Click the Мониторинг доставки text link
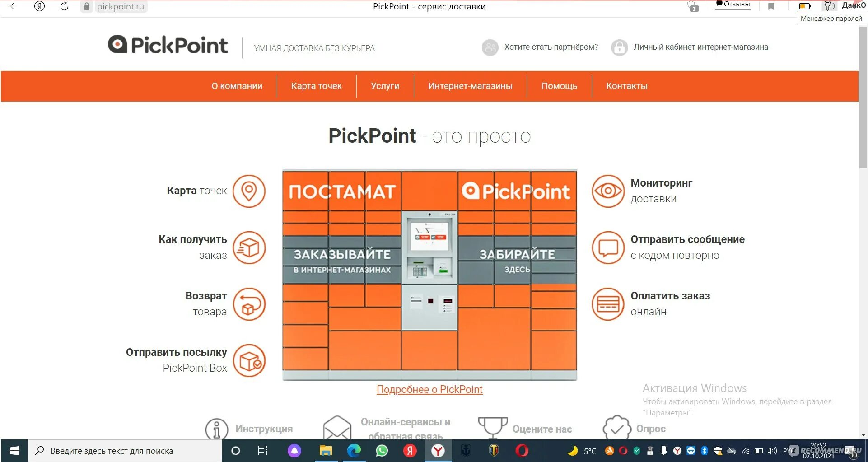This screenshot has width=868, height=462. point(661,191)
